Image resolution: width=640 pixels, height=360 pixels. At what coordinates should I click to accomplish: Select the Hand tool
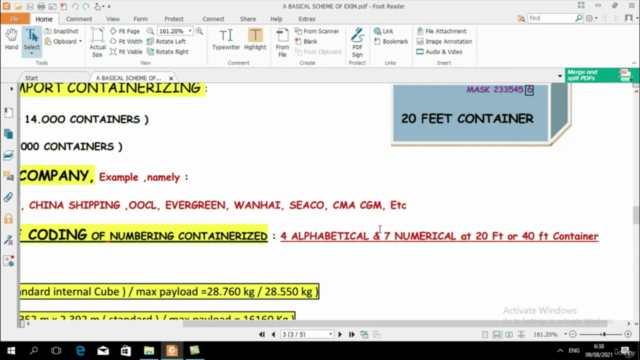tap(11, 39)
